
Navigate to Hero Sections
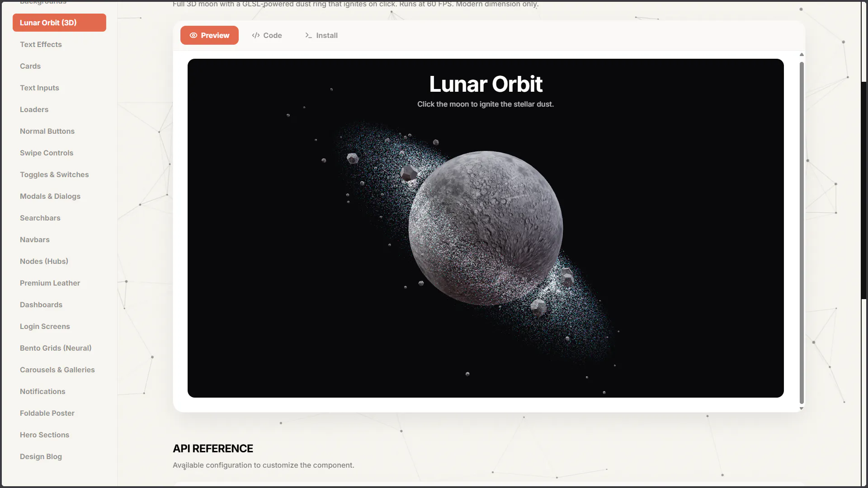pyautogui.click(x=59, y=435)
